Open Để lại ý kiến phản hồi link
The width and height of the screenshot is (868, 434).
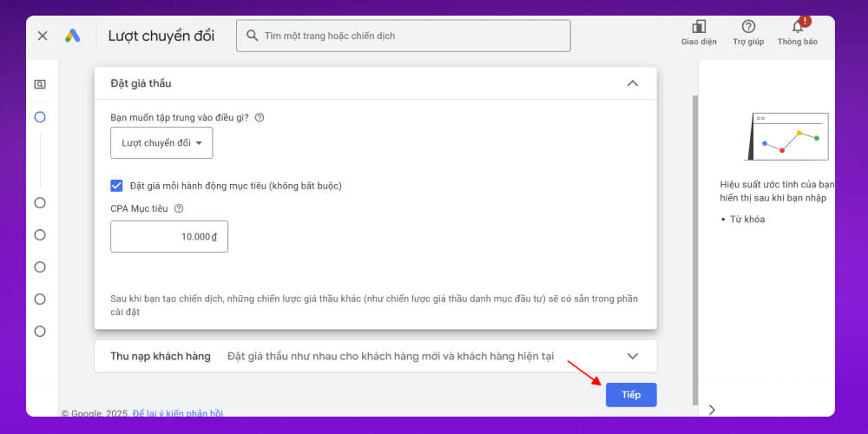[x=178, y=413]
